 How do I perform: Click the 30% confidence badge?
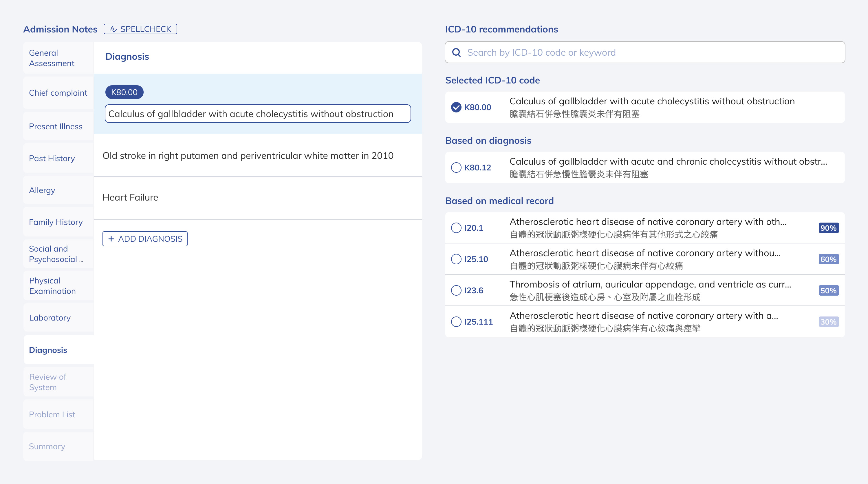[828, 322]
